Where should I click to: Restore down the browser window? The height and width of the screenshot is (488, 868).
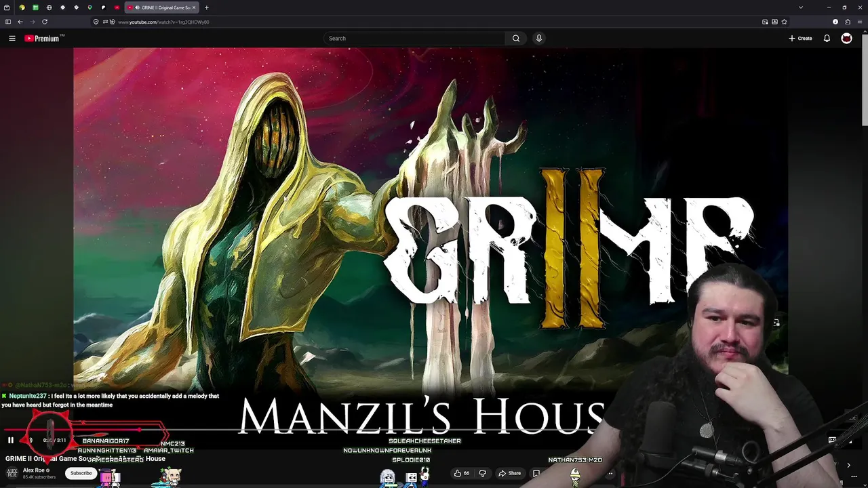tap(844, 7)
